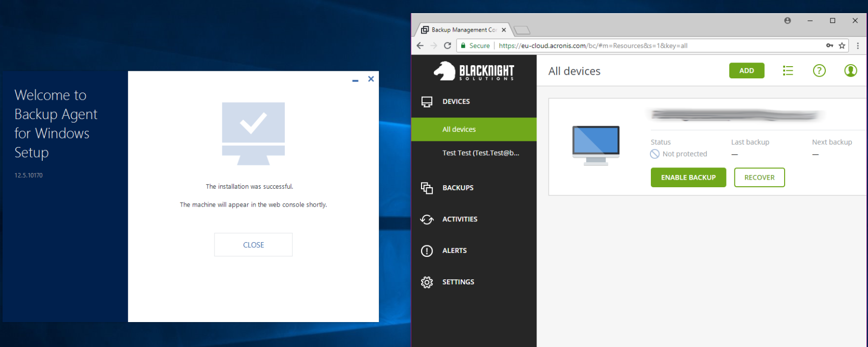
Task: Click the 'Next backup' label
Action: [x=832, y=142]
